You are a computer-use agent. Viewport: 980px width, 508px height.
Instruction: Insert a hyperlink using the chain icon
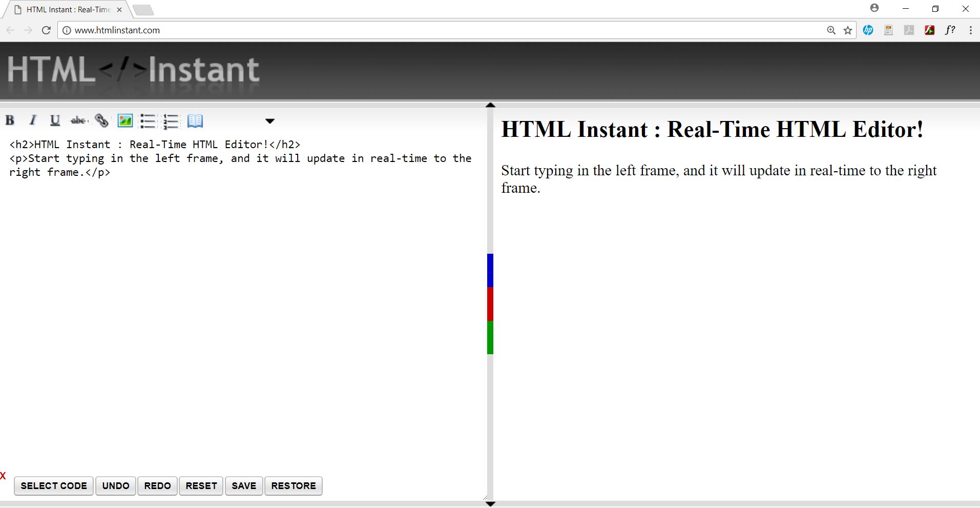(x=101, y=120)
